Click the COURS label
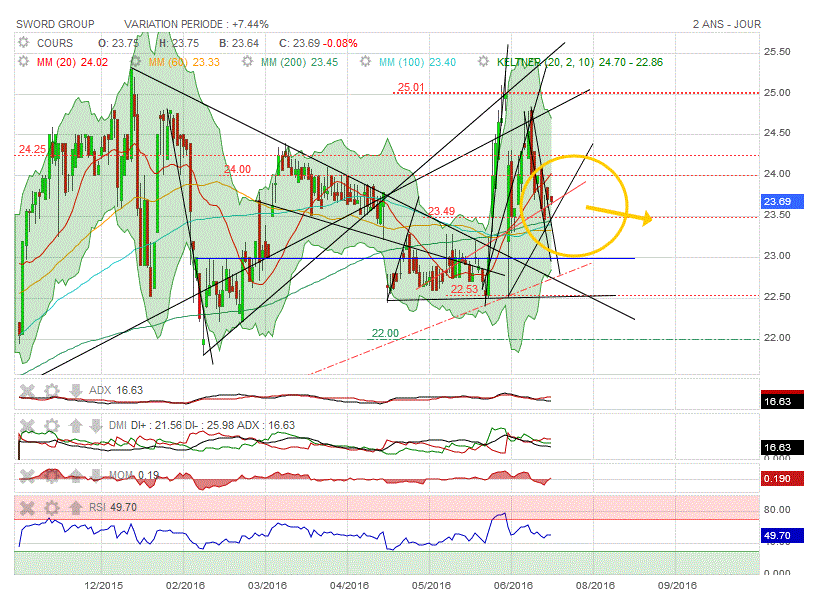The image size is (814, 603). (55, 43)
